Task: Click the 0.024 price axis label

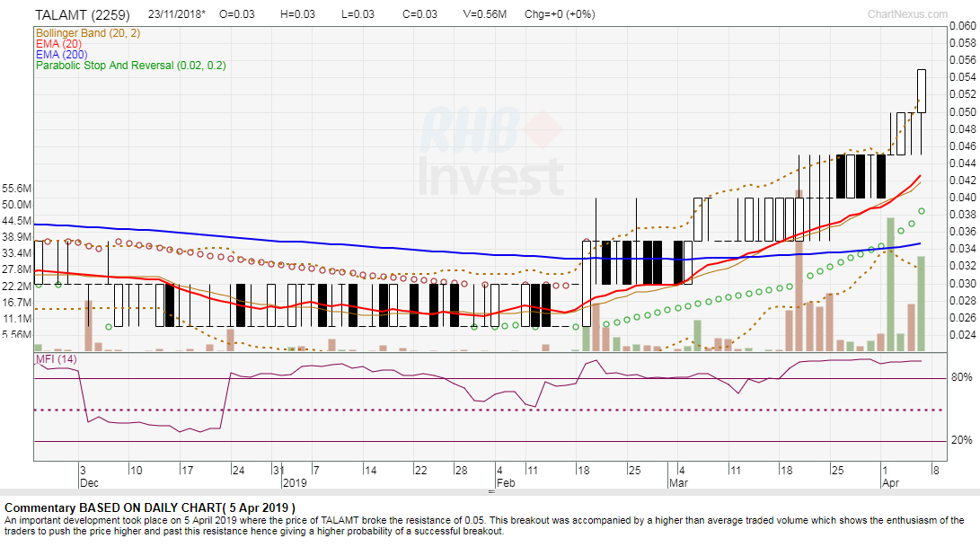Action: (963, 334)
